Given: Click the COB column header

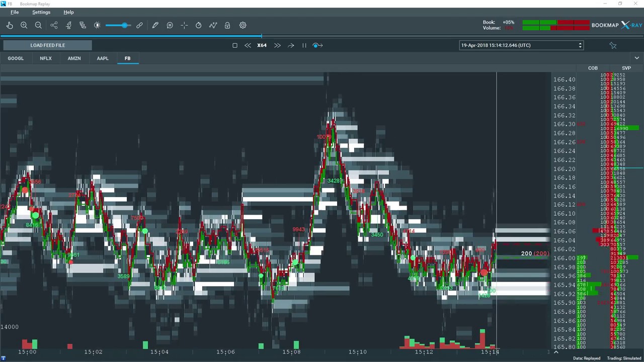Looking at the screenshot, I should 593,68.
